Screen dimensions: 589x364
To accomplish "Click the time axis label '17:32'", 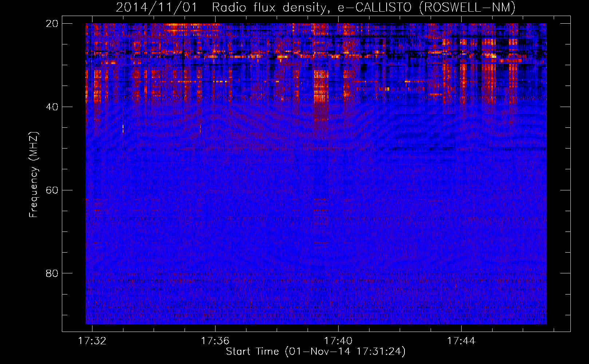I will click(x=92, y=341).
